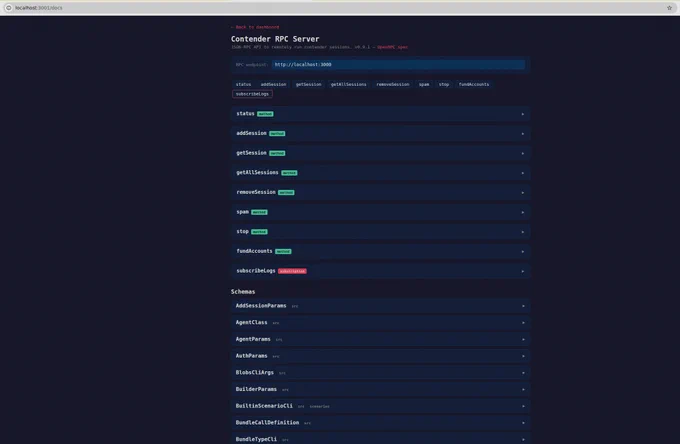
Task: Open the src link beside AddSessionParams
Action: [295, 306]
